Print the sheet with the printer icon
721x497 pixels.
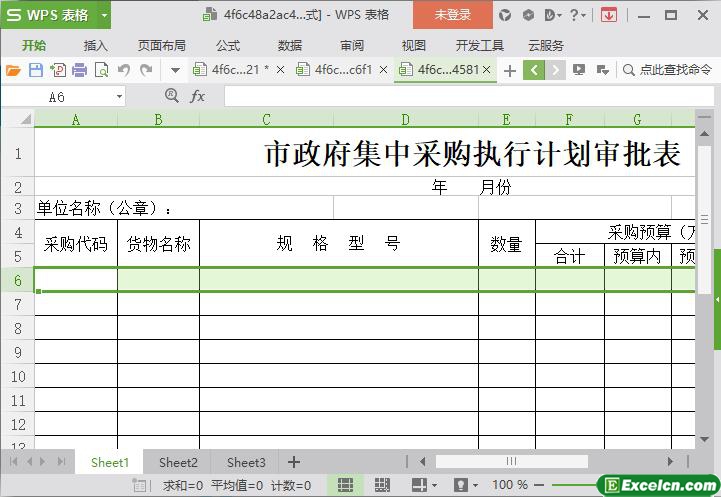[80, 70]
